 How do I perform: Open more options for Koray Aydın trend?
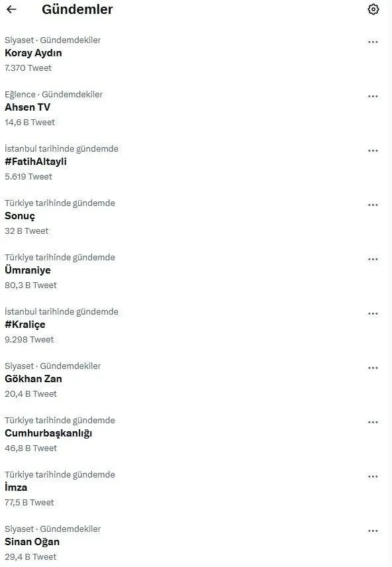[373, 42]
